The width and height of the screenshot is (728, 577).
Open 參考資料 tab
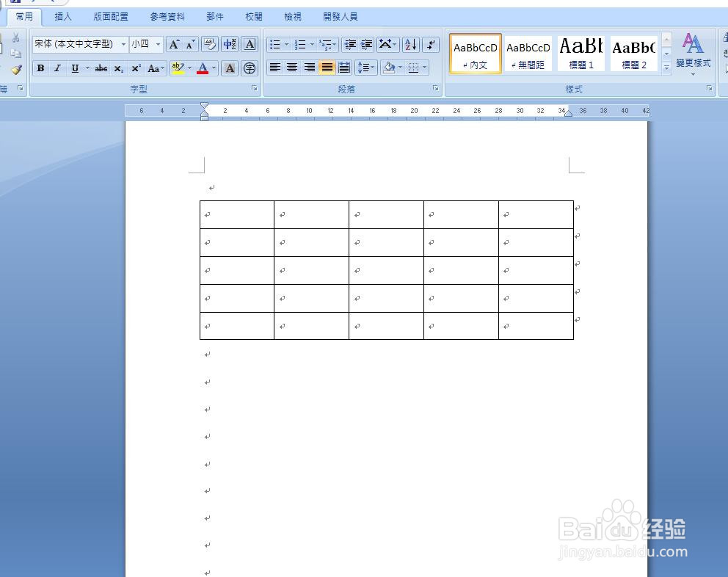[x=167, y=17]
